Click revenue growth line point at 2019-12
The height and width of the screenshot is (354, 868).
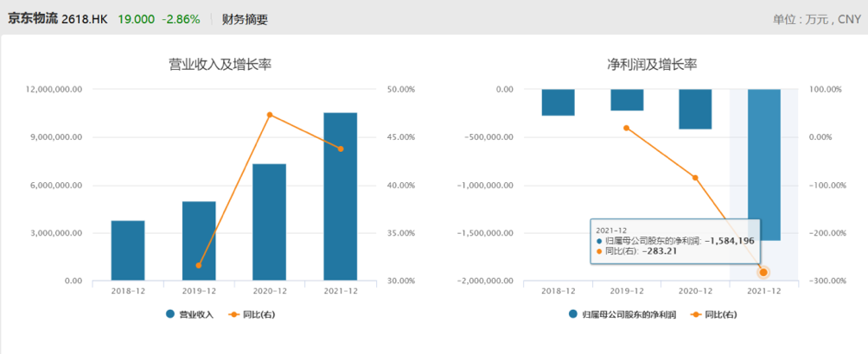199,265
